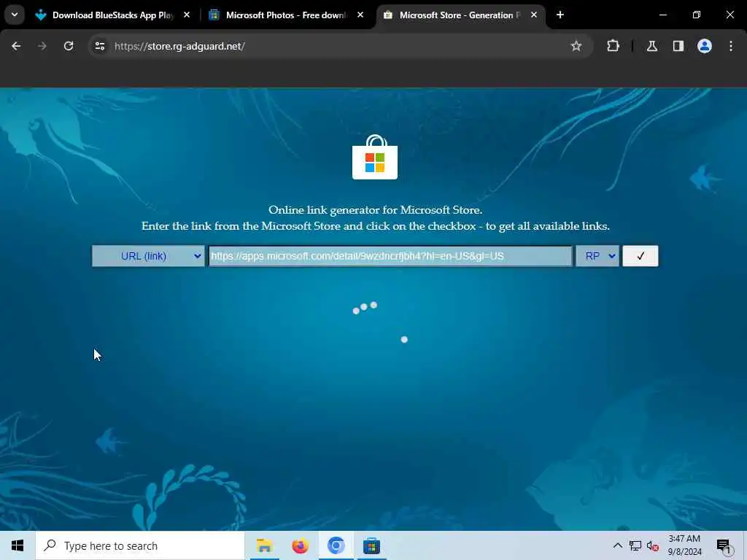This screenshot has height=560, width=747.
Task: Open the Chrome three-dot menu
Action: coord(731,46)
